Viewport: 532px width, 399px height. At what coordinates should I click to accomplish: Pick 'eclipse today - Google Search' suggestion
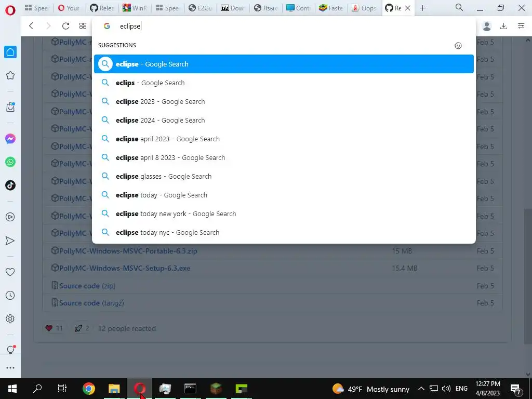click(x=284, y=195)
